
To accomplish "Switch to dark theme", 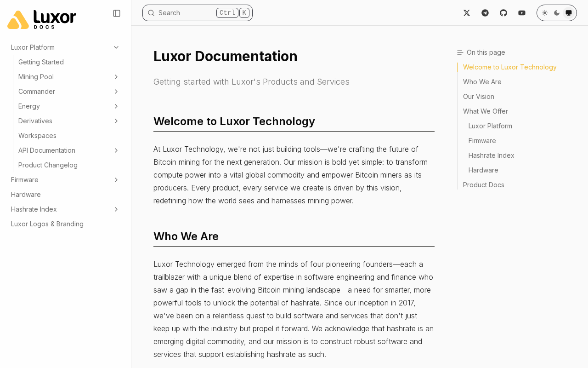I will [557, 13].
